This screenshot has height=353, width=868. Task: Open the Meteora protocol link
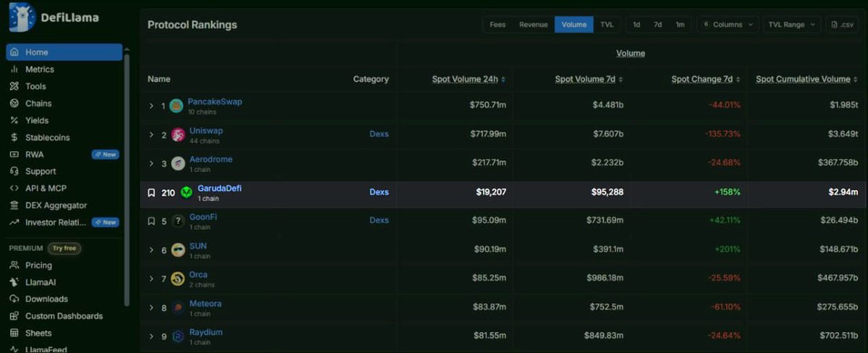pyautogui.click(x=205, y=304)
